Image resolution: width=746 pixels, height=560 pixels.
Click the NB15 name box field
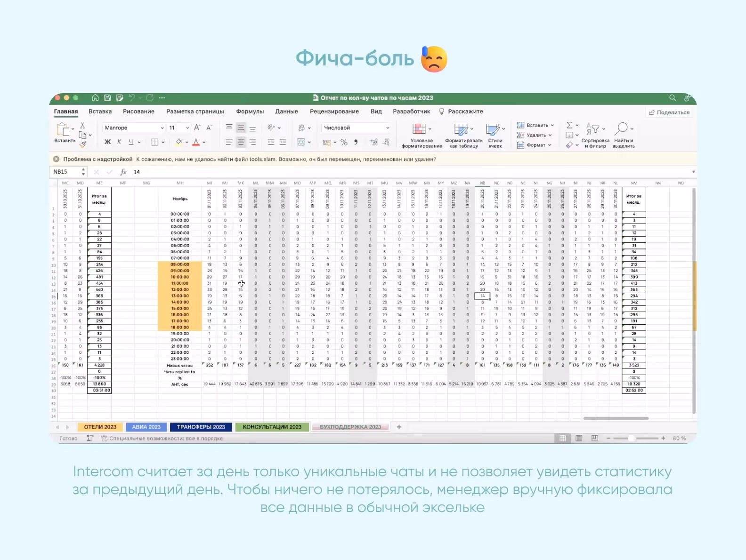[x=65, y=172]
